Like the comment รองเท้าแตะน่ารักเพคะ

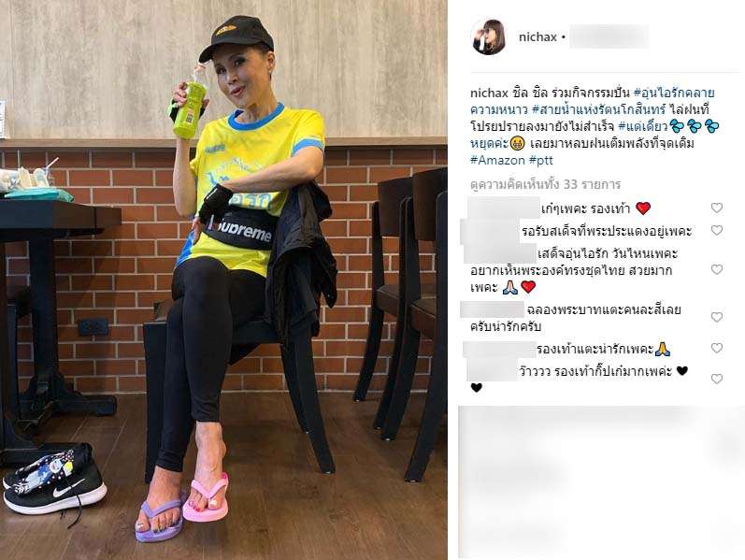pyautogui.click(x=717, y=348)
